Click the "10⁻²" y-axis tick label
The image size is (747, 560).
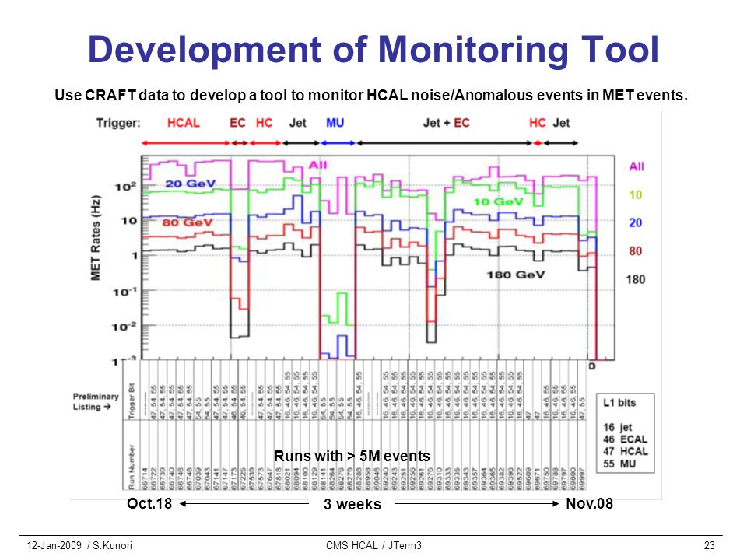click(x=124, y=327)
